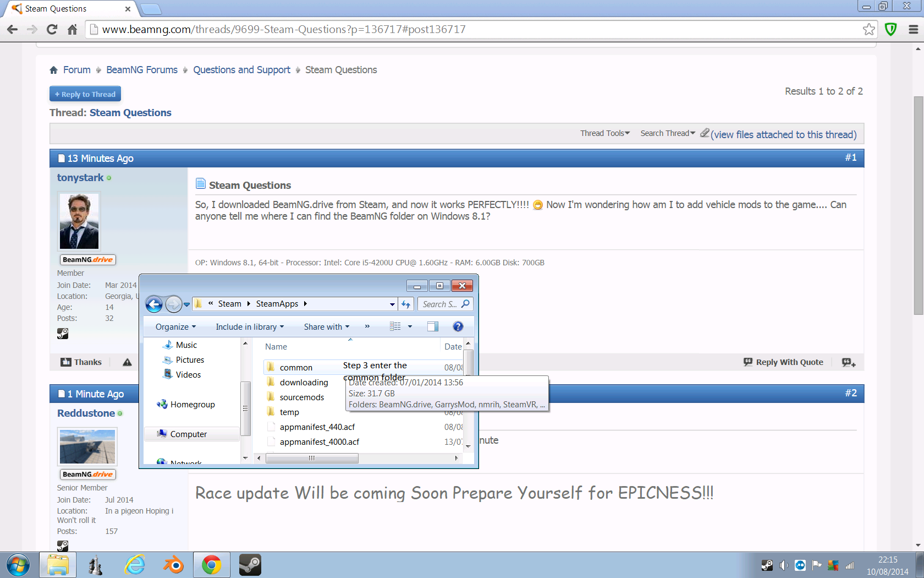924x578 pixels.
Task: Open the green shield extension icon
Action: pos(891,29)
